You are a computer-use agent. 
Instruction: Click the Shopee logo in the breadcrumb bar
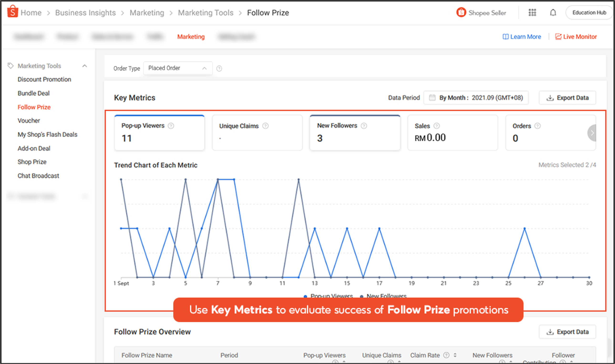[x=13, y=12]
